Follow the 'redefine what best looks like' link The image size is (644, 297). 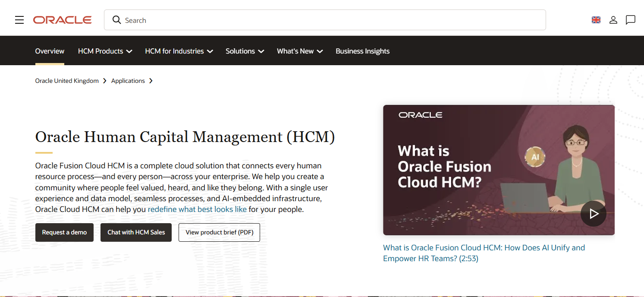(x=197, y=209)
